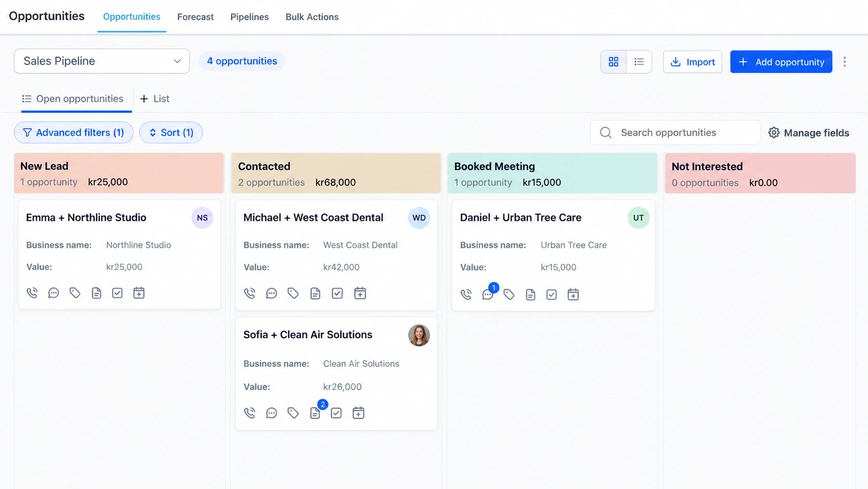
Task: Click the kr26,000 value on Sofia card
Action: tap(343, 387)
